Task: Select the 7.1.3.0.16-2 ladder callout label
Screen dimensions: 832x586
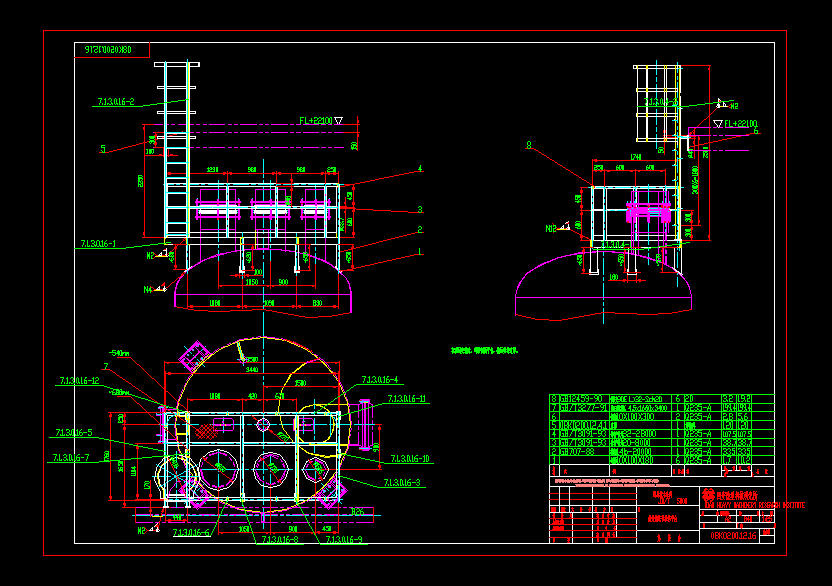Action: pyautogui.click(x=116, y=101)
